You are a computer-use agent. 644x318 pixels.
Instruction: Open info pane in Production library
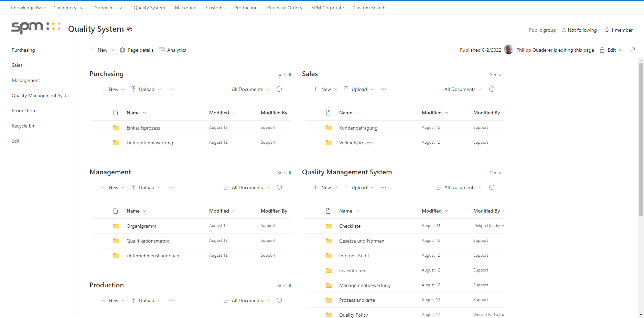tap(279, 300)
